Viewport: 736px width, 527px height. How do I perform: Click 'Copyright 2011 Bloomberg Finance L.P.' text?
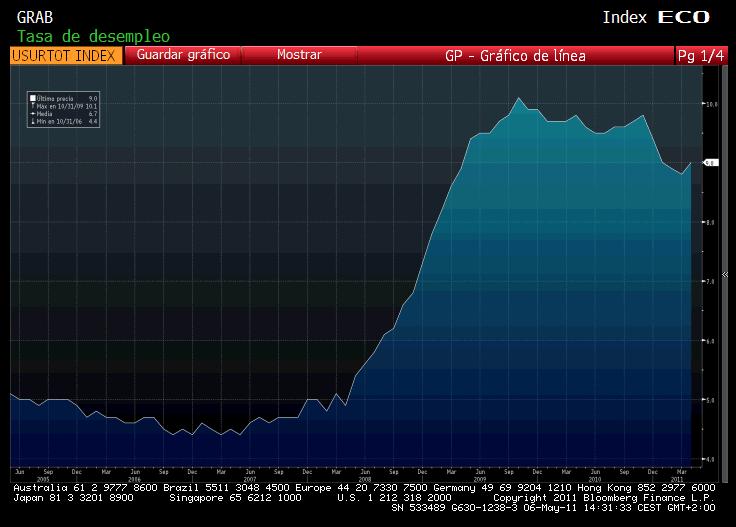coord(604,498)
